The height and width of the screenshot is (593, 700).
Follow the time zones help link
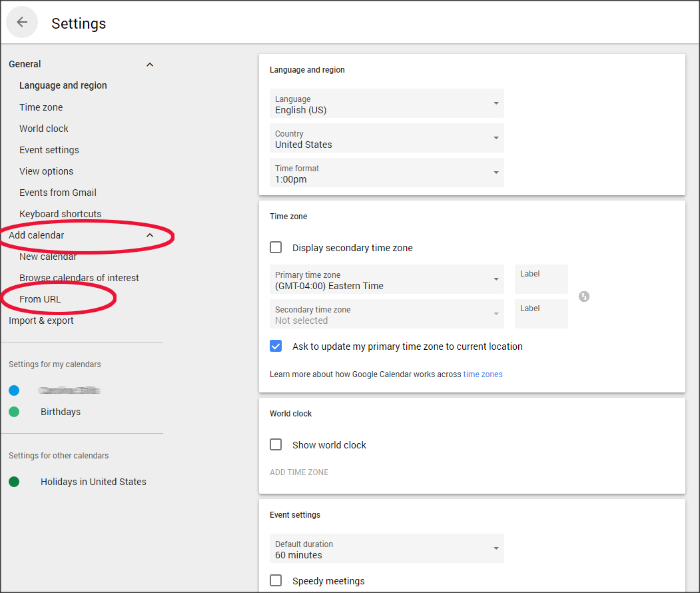[483, 374]
